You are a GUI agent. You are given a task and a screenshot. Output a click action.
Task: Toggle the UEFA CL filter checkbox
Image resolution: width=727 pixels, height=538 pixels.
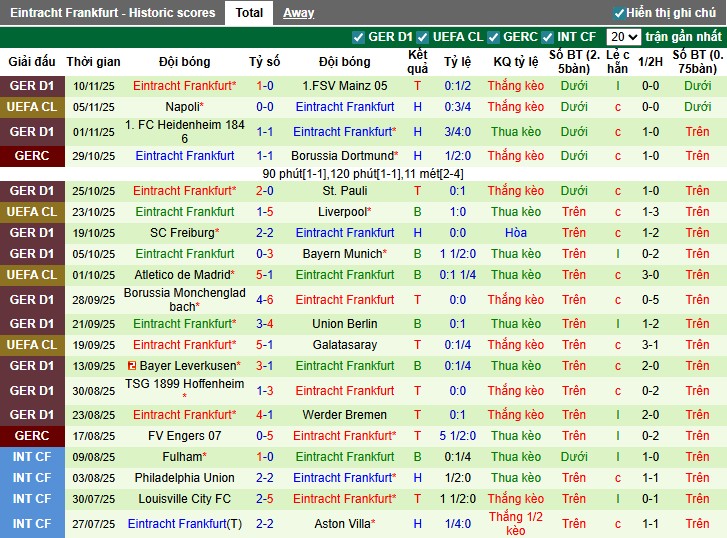[x=424, y=37]
